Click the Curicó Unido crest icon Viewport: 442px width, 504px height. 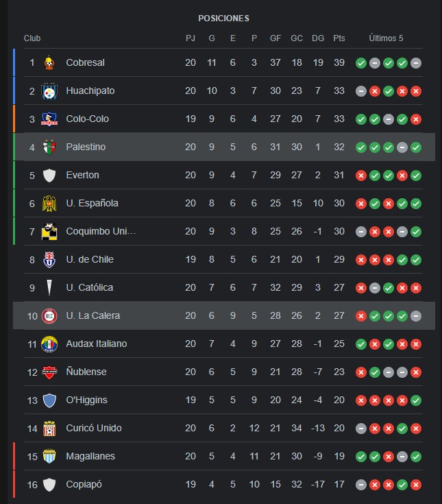click(x=49, y=429)
